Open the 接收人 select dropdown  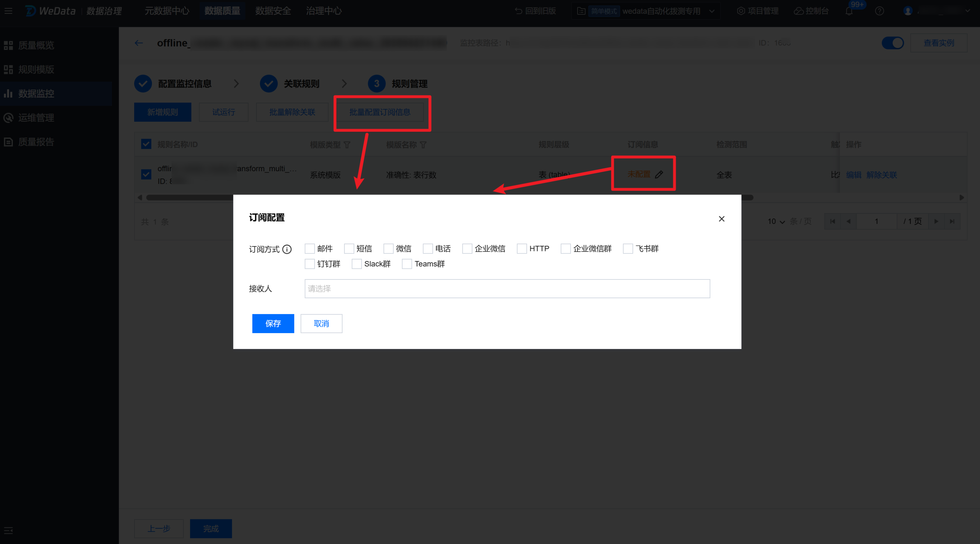tap(507, 289)
